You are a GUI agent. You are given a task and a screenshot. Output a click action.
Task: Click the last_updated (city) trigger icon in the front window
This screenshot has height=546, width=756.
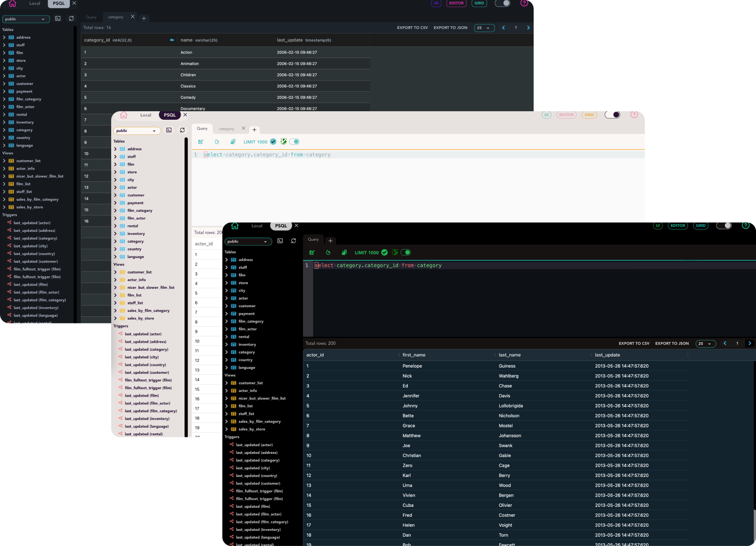click(x=232, y=468)
